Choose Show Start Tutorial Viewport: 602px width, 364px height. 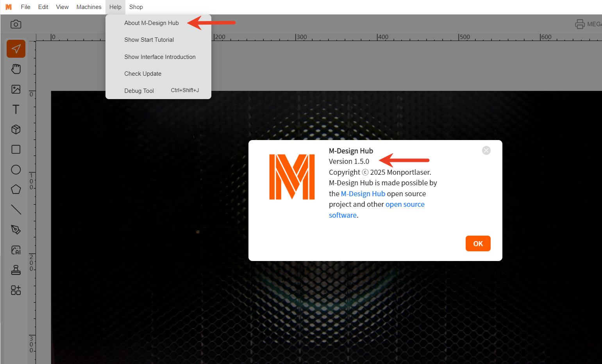[149, 40]
